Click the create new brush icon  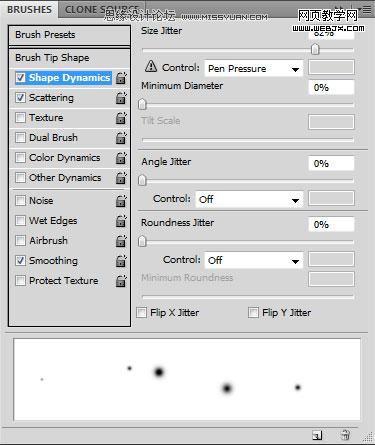[317, 435]
